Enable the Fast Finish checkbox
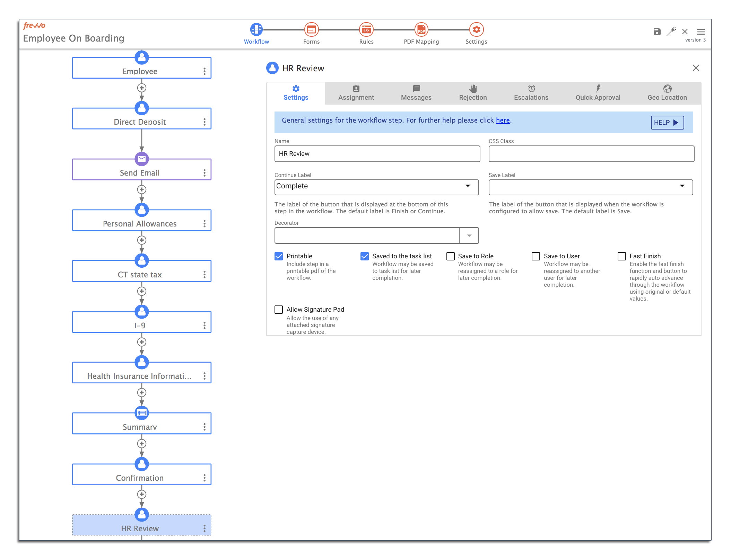The height and width of the screenshot is (560, 731). coord(622,256)
